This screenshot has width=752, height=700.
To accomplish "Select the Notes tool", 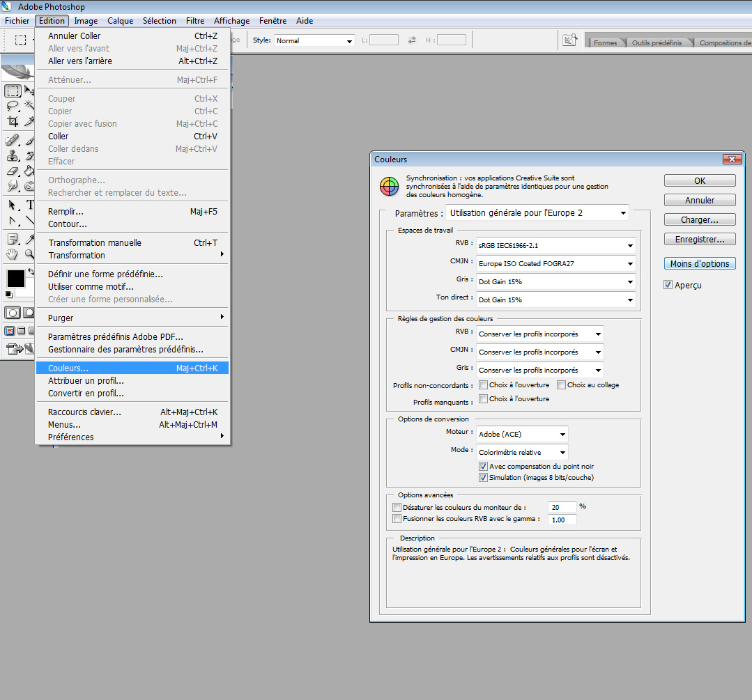I will click(13, 239).
